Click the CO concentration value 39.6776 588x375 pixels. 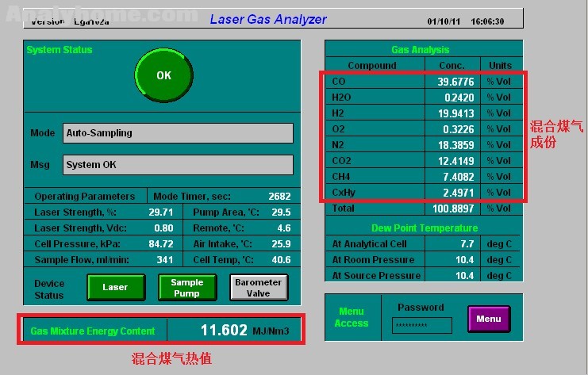click(x=455, y=82)
